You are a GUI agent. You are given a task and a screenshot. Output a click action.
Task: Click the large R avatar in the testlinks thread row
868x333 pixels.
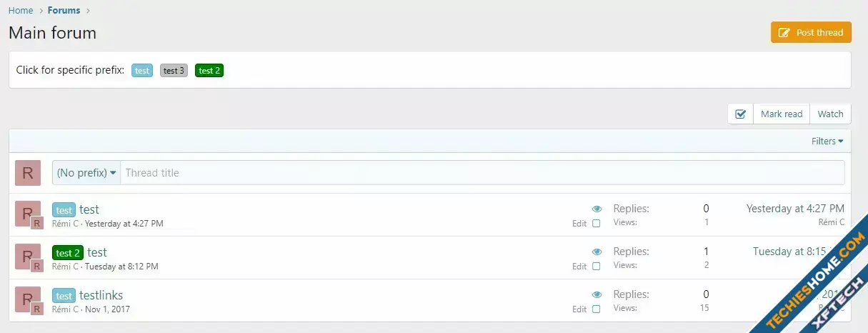27,298
